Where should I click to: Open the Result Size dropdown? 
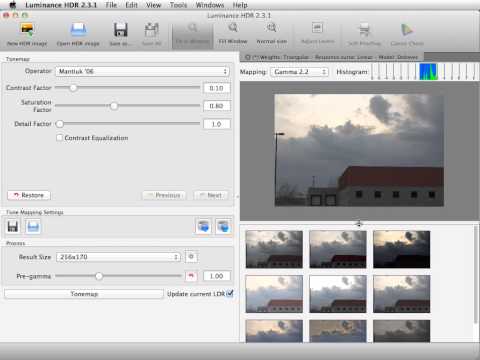point(118,257)
